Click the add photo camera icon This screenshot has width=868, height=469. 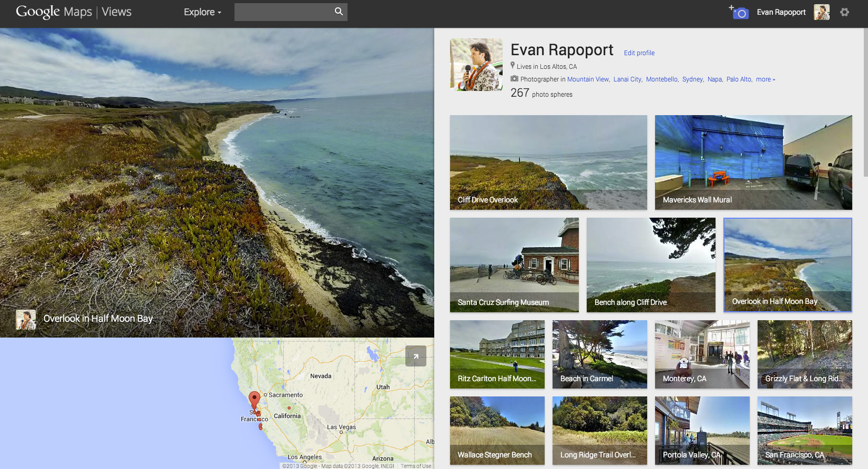click(x=739, y=12)
